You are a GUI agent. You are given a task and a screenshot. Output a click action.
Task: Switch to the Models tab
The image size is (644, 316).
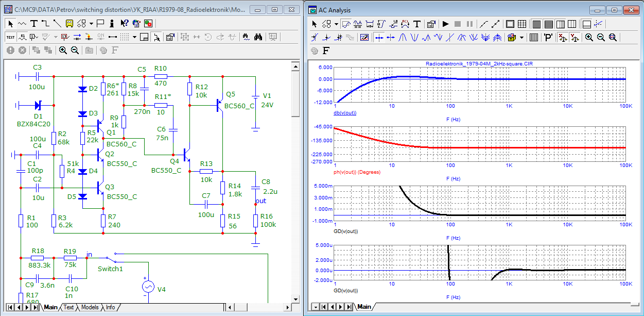90,307
